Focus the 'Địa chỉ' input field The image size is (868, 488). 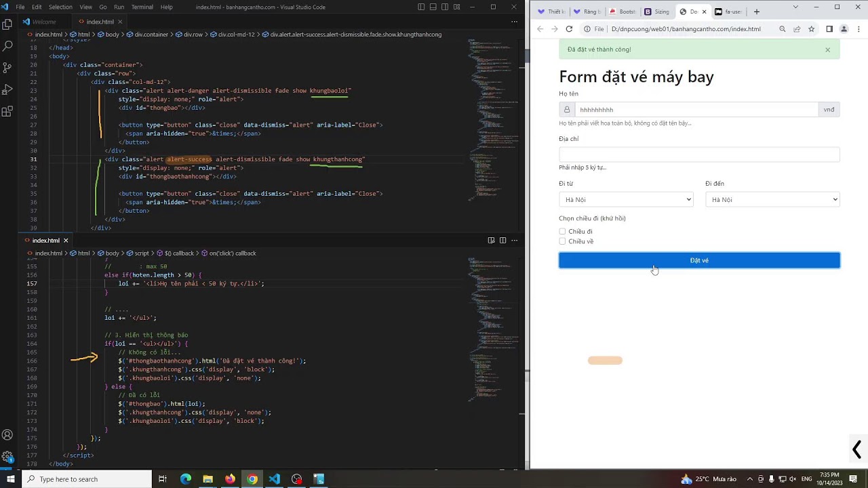[699, 155]
